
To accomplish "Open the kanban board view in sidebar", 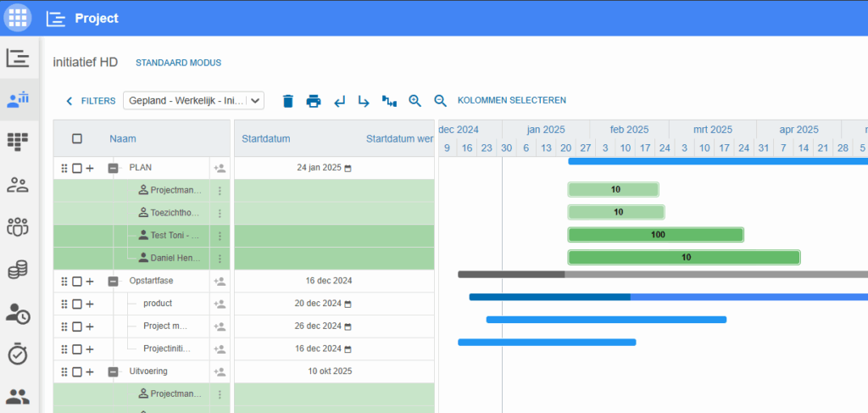I will click(x=18, y=142).
